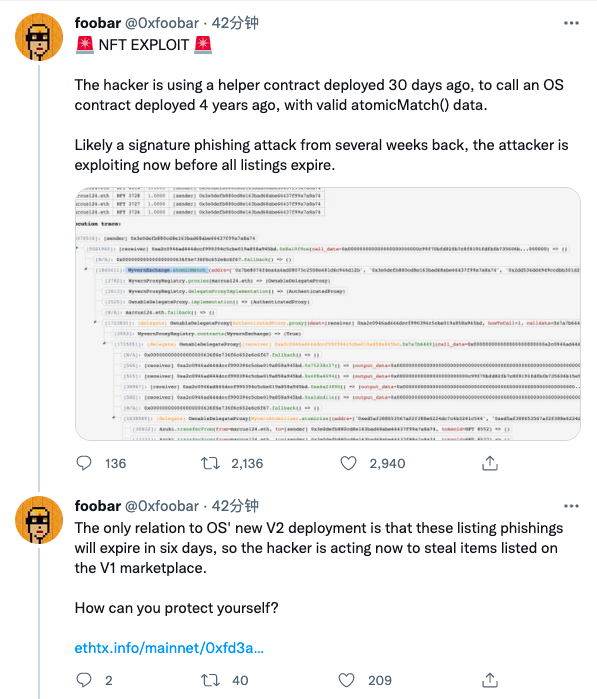Open the second tweet's 42分钟 timestamp
This screenshot has height=699, width=597.
point(235,506)
